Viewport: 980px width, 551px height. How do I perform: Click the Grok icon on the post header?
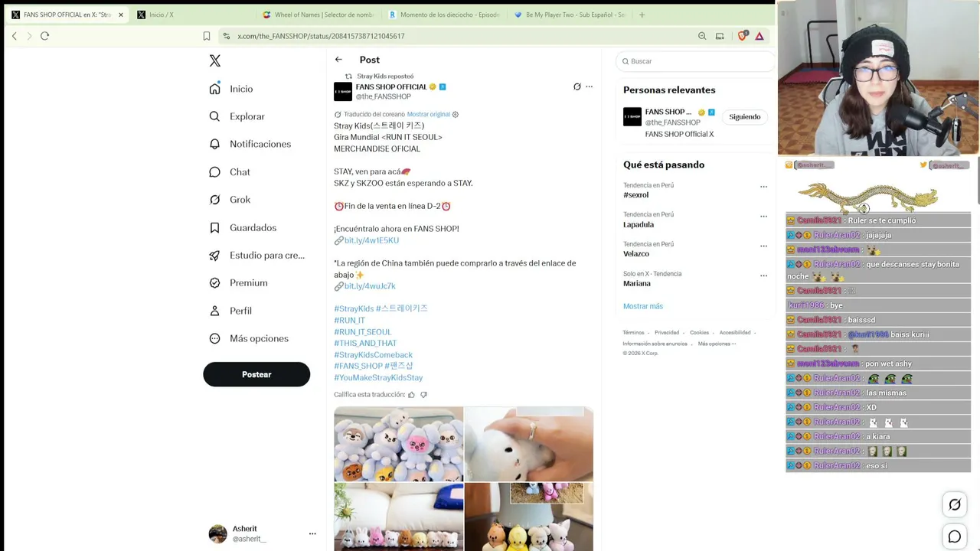577,86
